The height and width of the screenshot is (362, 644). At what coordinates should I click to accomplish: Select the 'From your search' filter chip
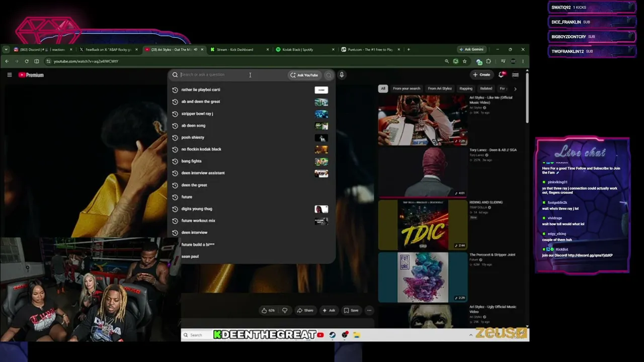pos(407,88)
